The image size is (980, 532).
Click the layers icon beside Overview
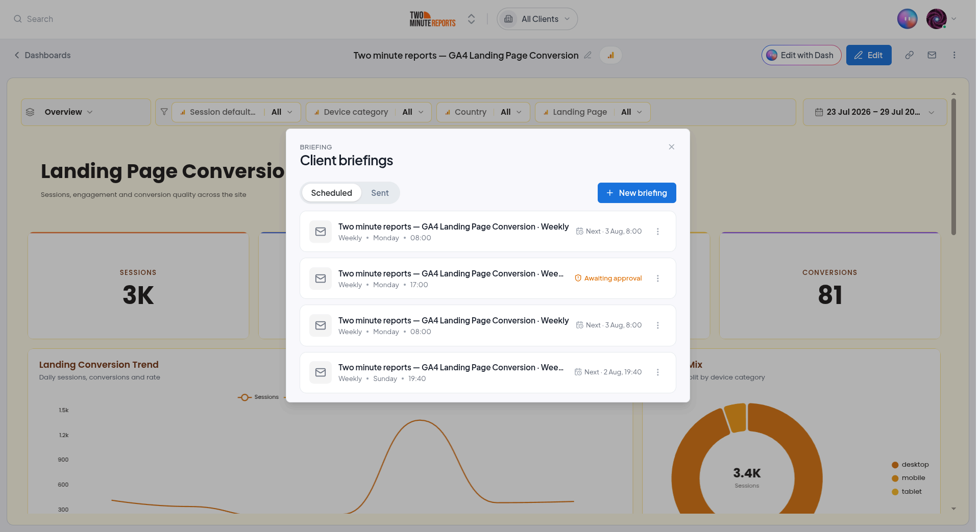coord(30,112)
